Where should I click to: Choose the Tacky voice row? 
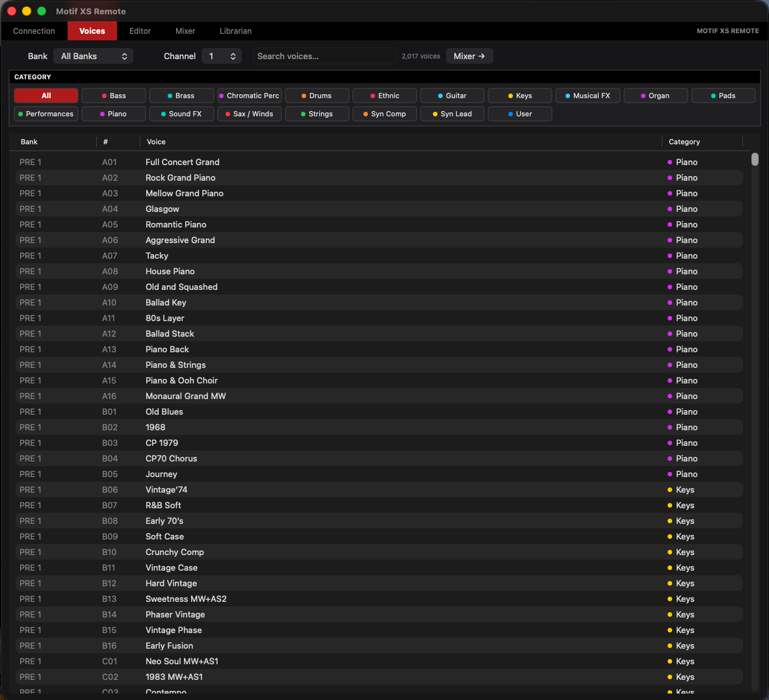coord(378,256)
